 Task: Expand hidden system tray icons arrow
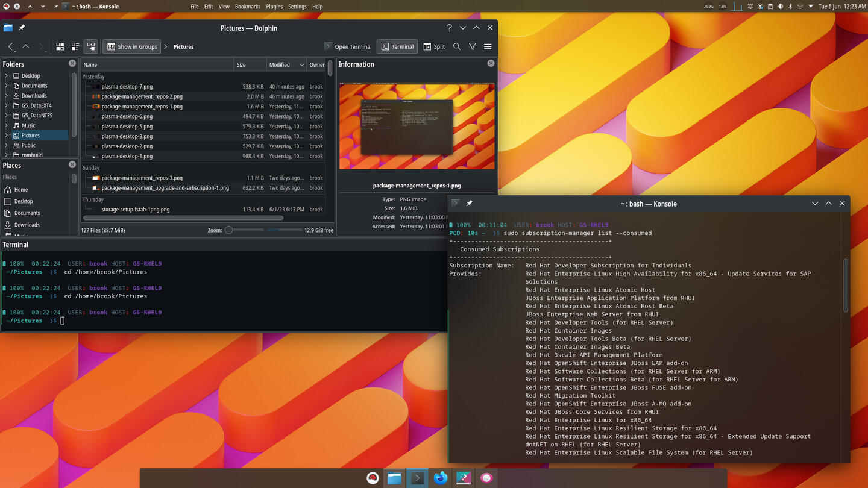click(x=810, y=7)
